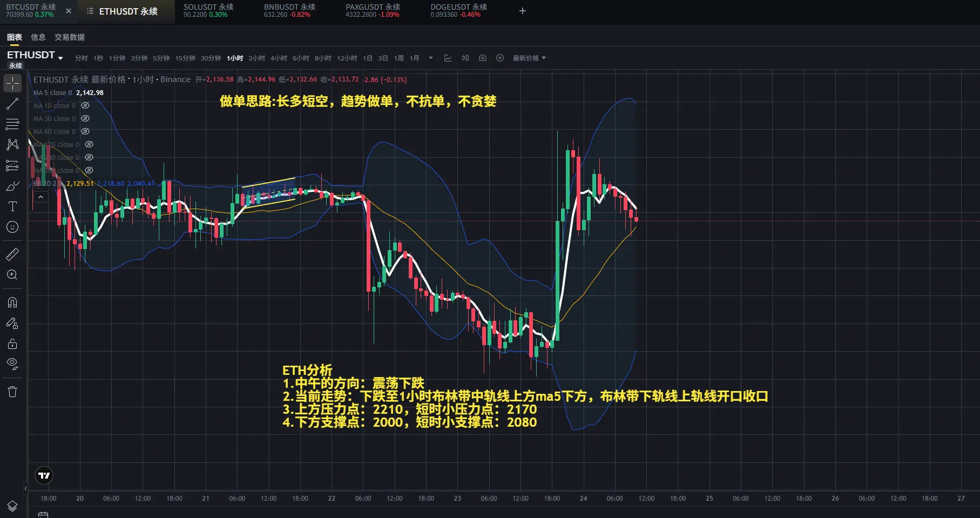Select the text annotation tool
Viewport: 980px width, 518px height.
[x=12, y=206]
